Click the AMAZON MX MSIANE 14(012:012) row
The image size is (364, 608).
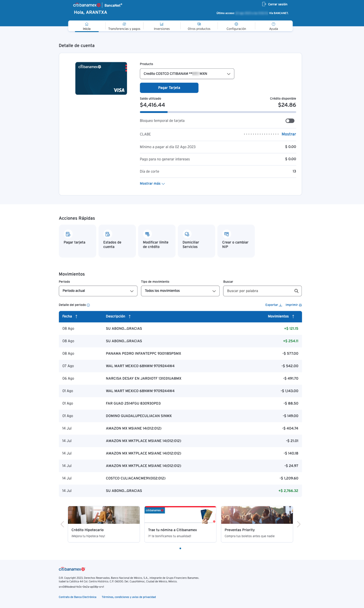(180, 428)
